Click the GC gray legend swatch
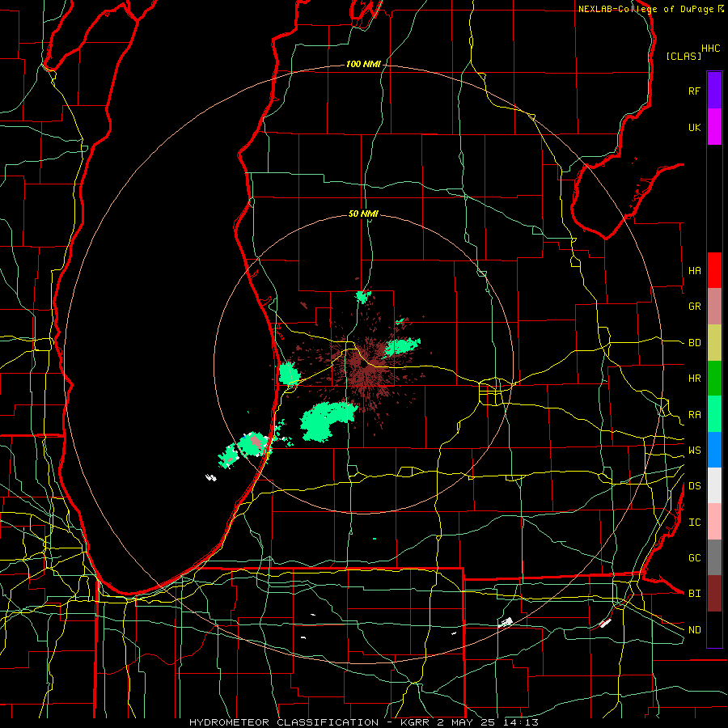 tap(714, 557)
